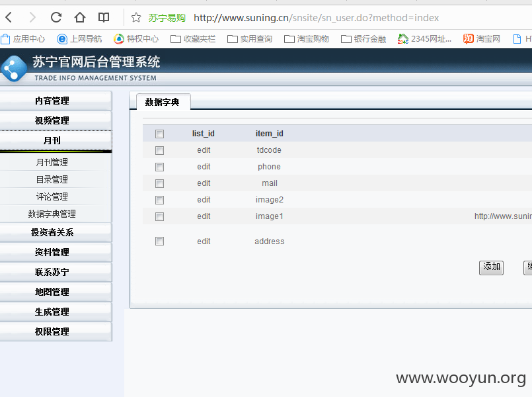Viewport: 532px width, 397px height.
Task: Click the browser back arrow
Action: point(9,17)
